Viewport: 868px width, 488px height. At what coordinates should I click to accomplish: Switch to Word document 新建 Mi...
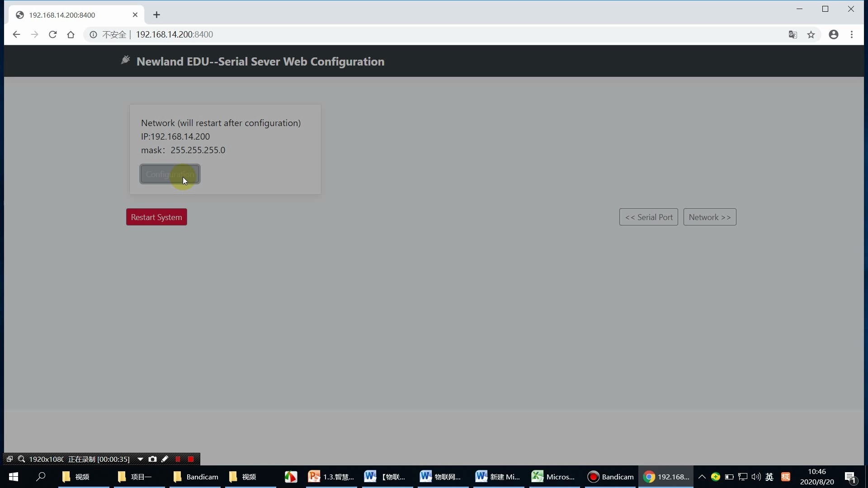point(498,477)
